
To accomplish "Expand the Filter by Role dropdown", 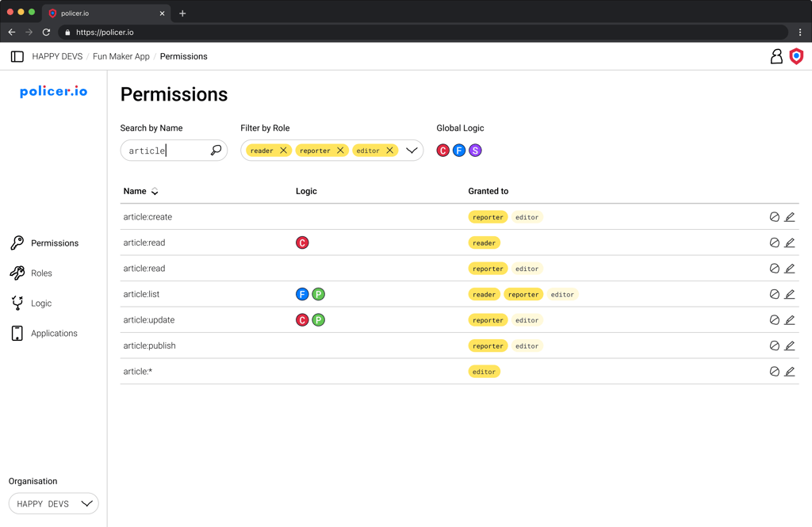I will click(x=412, y=150).
